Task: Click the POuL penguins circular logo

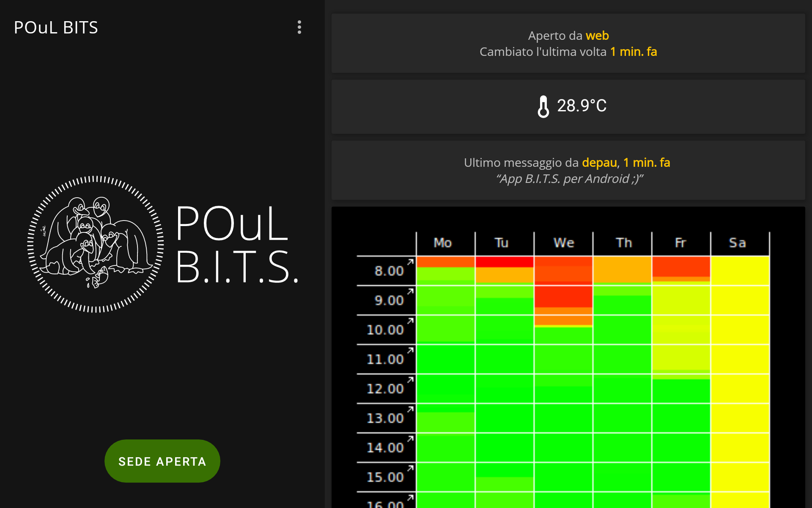Action: 96,244
